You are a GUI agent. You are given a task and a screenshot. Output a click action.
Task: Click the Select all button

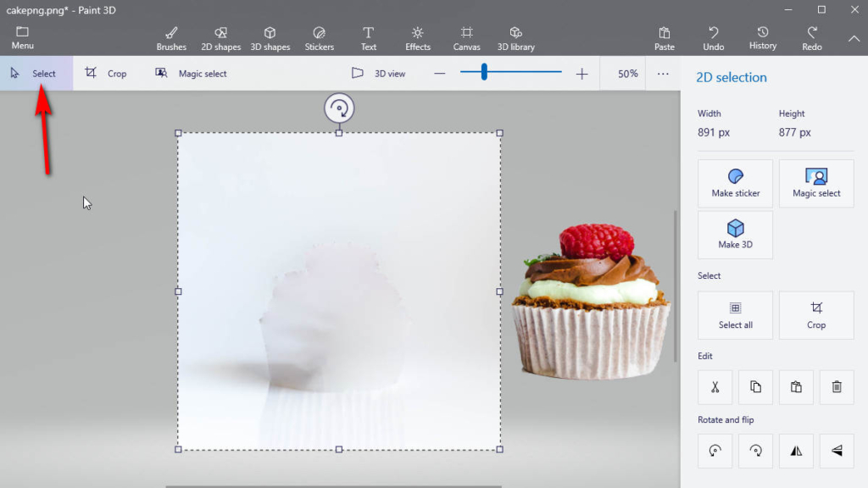click(735, 314)
